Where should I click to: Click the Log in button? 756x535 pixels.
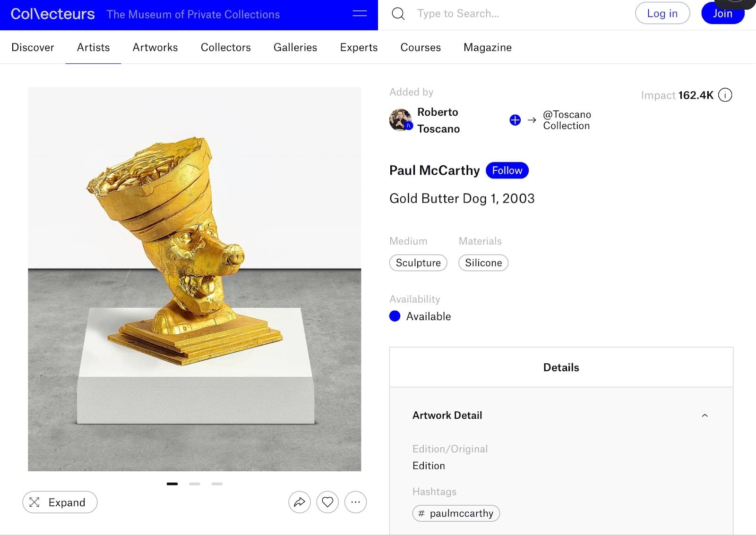click(662, 14)
